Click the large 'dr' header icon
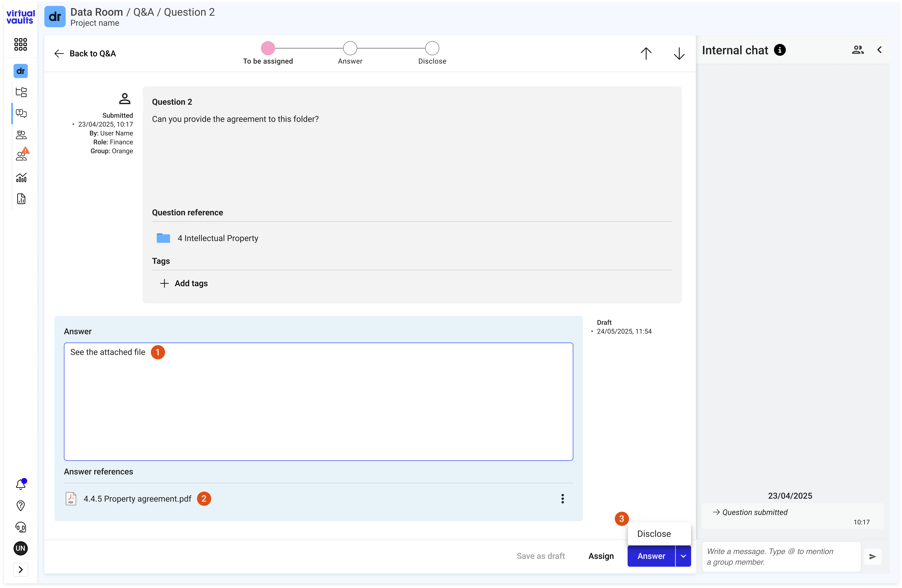The image size is (902, 588). [55, 17]
